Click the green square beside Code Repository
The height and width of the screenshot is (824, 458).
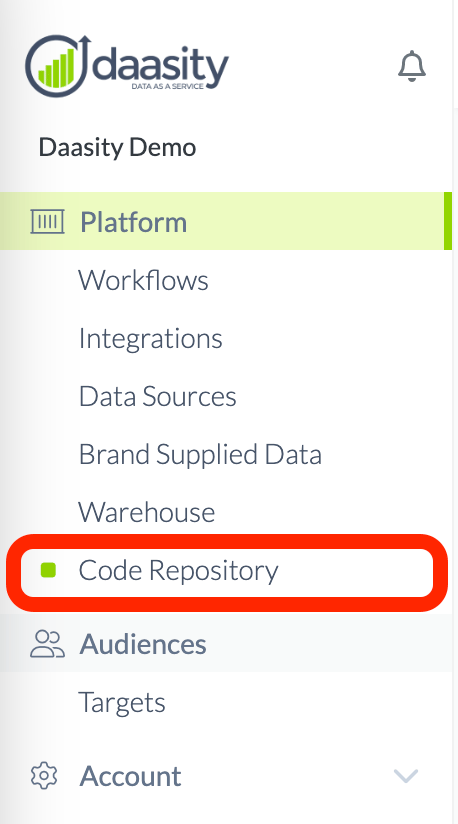(x=48, y=570)
